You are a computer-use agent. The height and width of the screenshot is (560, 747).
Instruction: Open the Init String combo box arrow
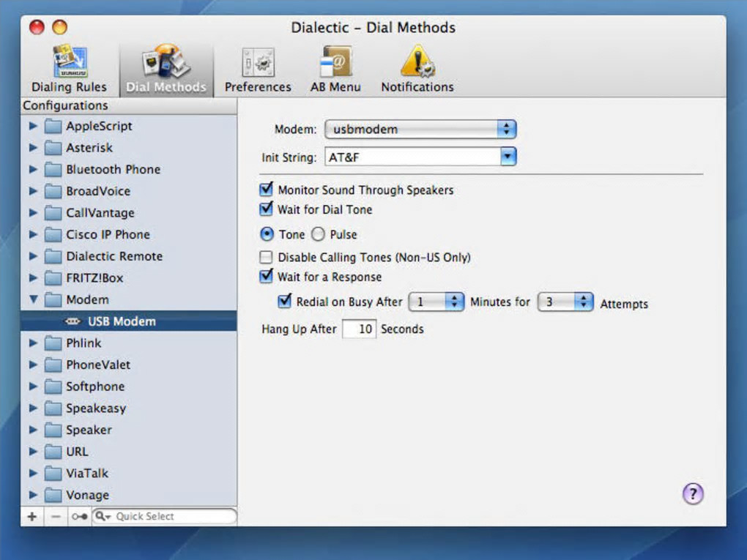508,157
